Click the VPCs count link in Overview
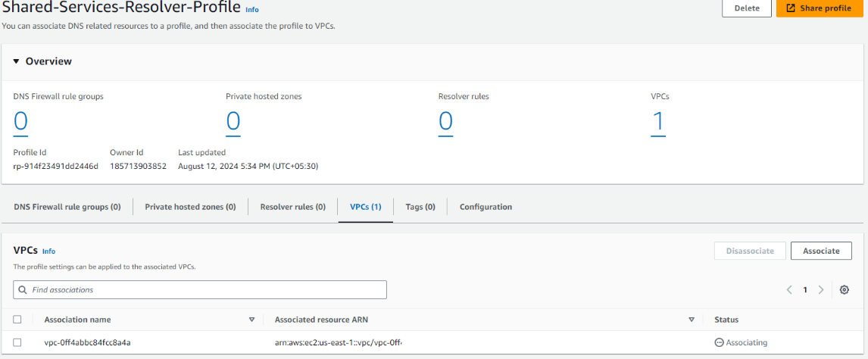The width and height of the screenshot is (868, 359). (x=658, y=122)
